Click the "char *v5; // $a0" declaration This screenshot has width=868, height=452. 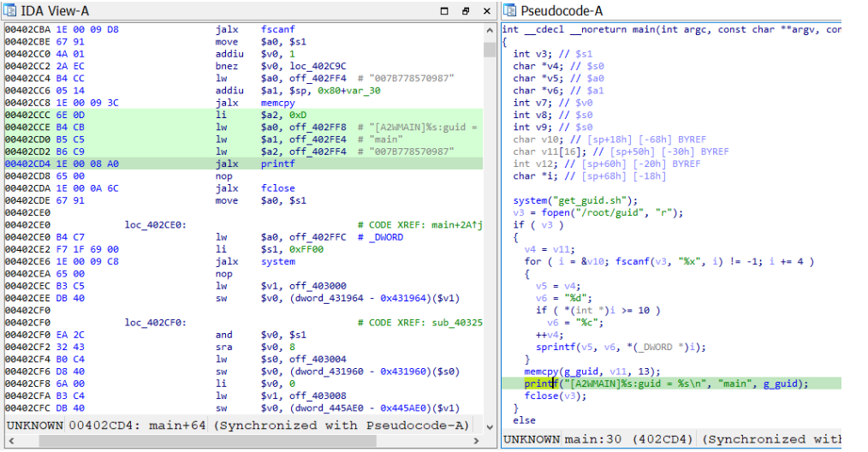pyautogui.click(x=559, y=78)
